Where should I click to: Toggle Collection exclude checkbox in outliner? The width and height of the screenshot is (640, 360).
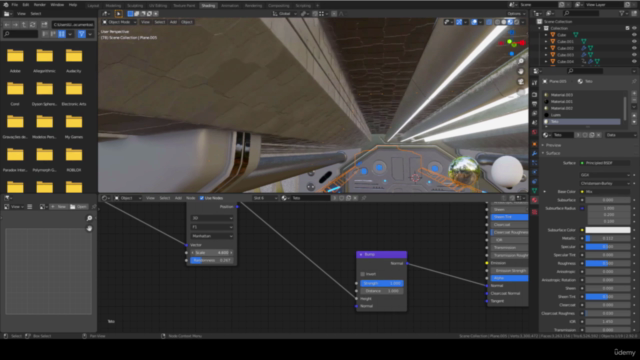click(x=627, y=28)
